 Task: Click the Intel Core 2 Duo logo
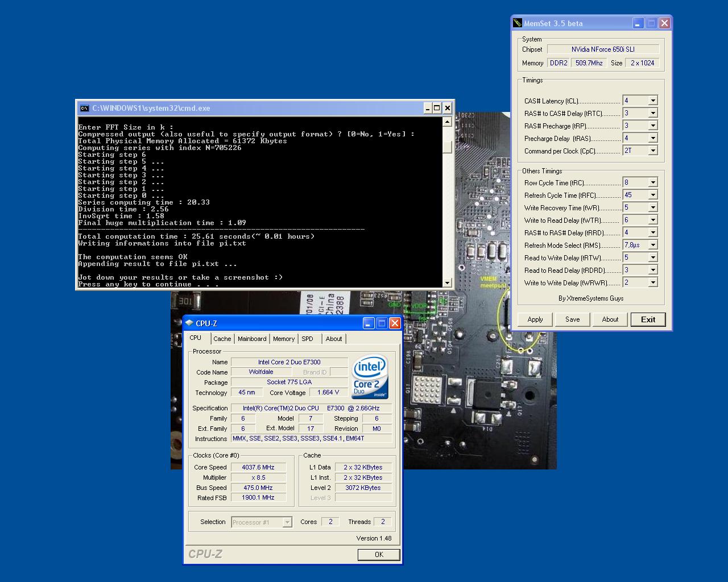(370, 377)
